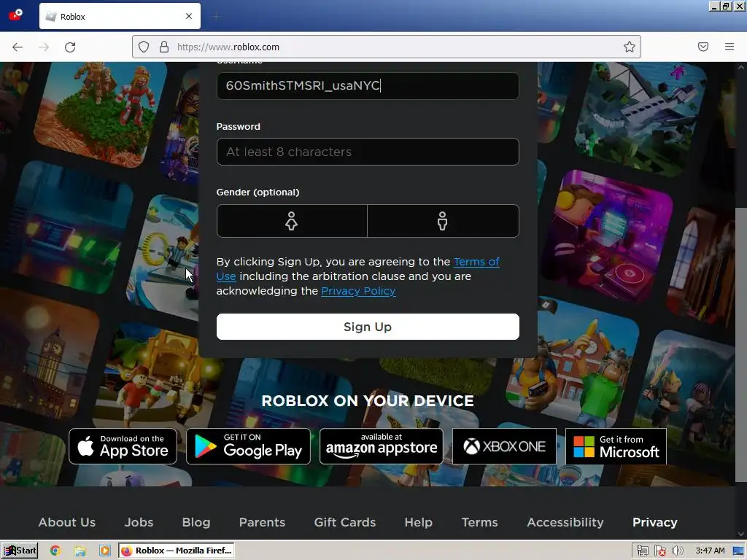This screenshot has width=747, height=560.
Task: Select the Roblox browser tab
Action: pyautogui.click(x=120, y=16)
